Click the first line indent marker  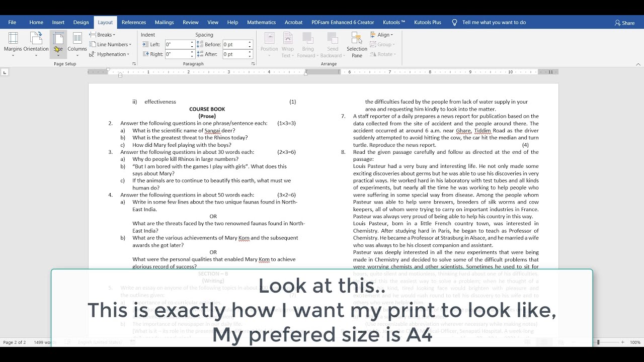(x=108, y=70)
